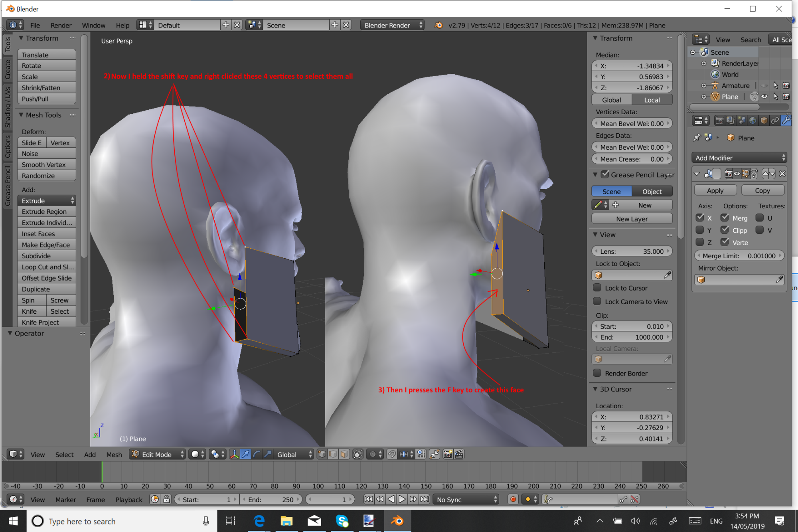Remove the Mirror modifier with X

[x=782, y=174]
